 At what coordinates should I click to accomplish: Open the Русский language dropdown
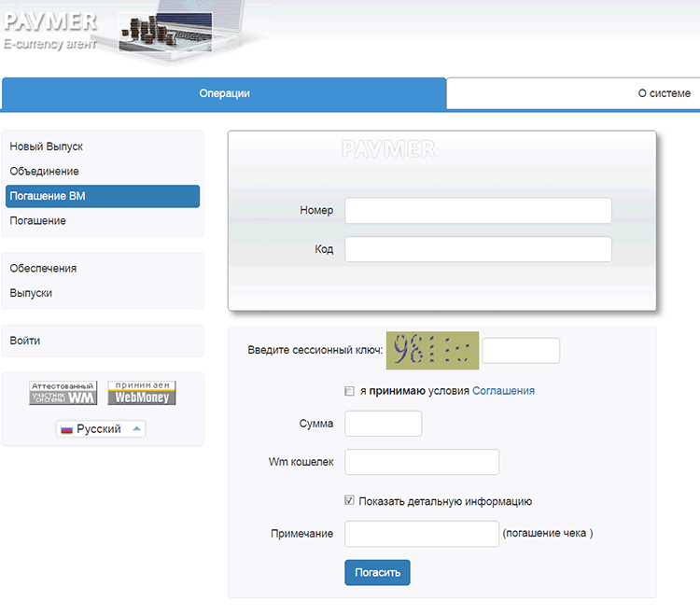coord(102,429)
